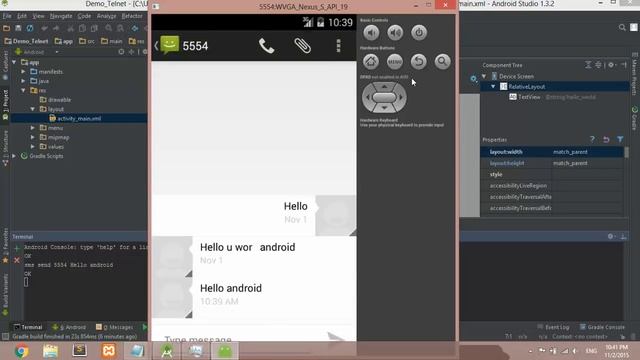This screenshot has width=640, height=360.
Task: Click properties help question mark icon
Action: click(x=592, y=140)
